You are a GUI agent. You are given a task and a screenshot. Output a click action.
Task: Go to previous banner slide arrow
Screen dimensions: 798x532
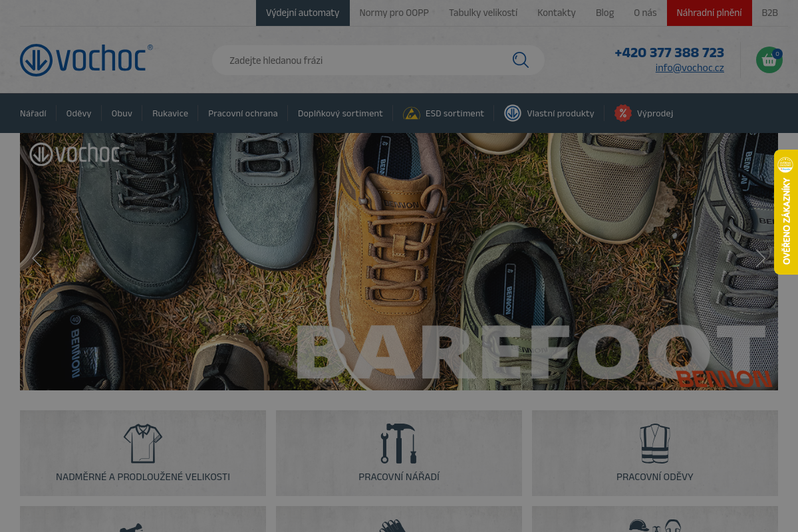(x=37, y=258)
